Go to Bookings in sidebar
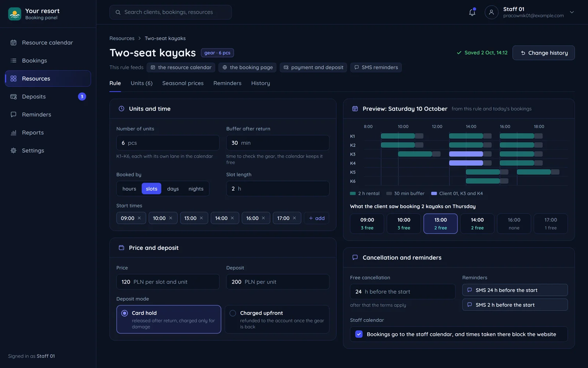Screen dimensions: 588x368 48,61
